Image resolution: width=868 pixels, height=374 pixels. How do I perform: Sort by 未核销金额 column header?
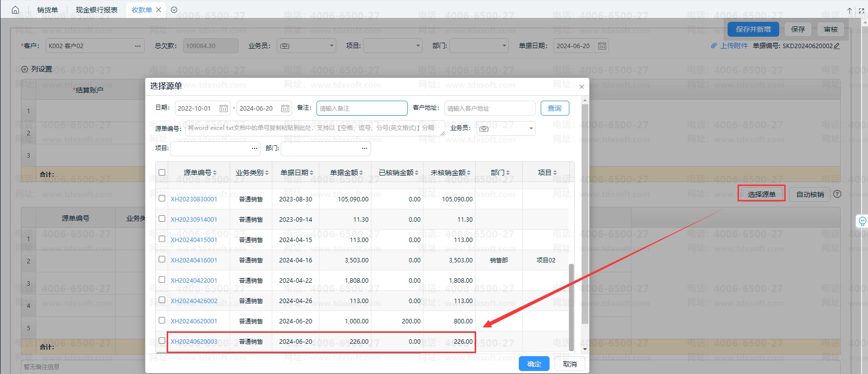tap(450, 173)
